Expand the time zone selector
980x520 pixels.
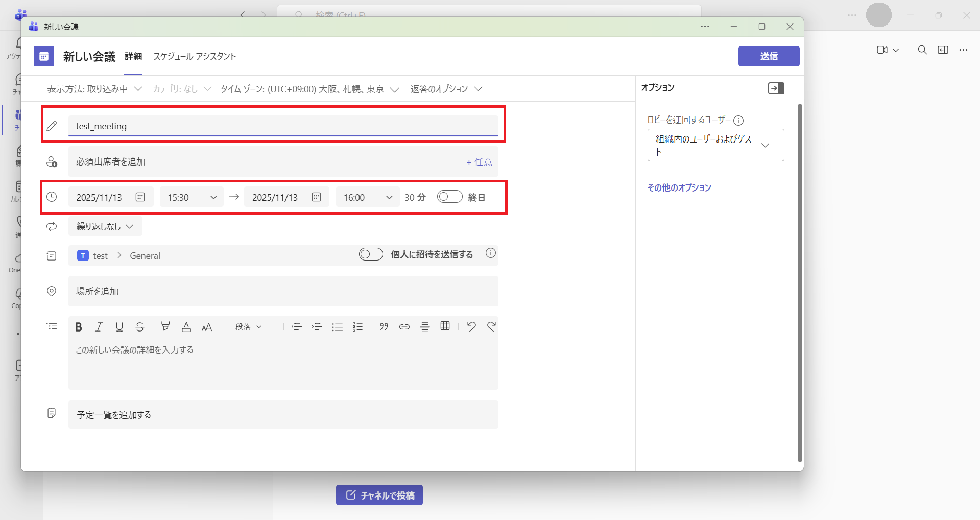(x=310, y=89)
